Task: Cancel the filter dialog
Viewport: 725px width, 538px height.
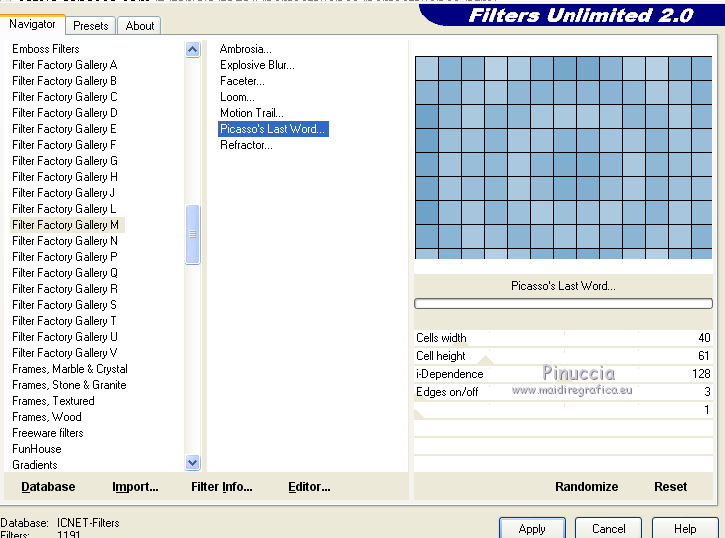Action: (608, 528)
